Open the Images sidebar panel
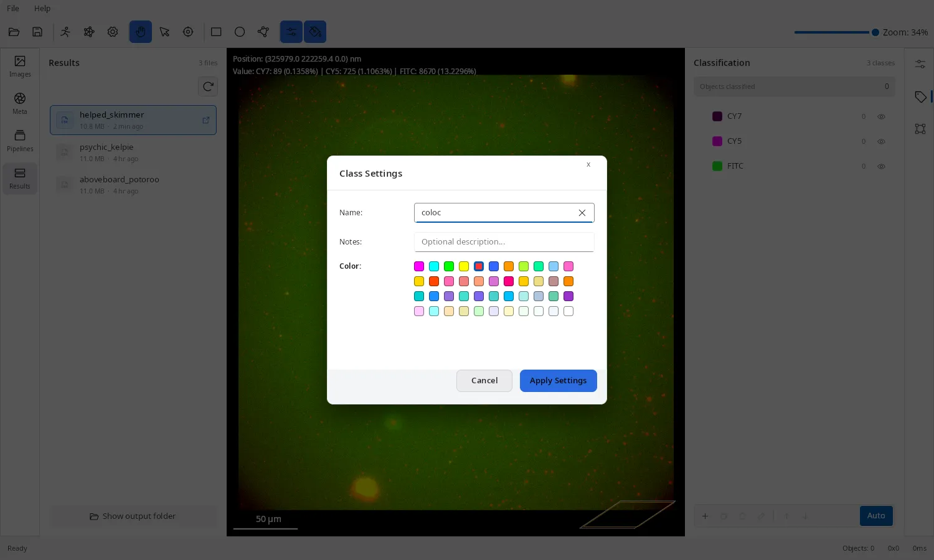Screen dimensions: 934x560 click(x=20, y=66)
